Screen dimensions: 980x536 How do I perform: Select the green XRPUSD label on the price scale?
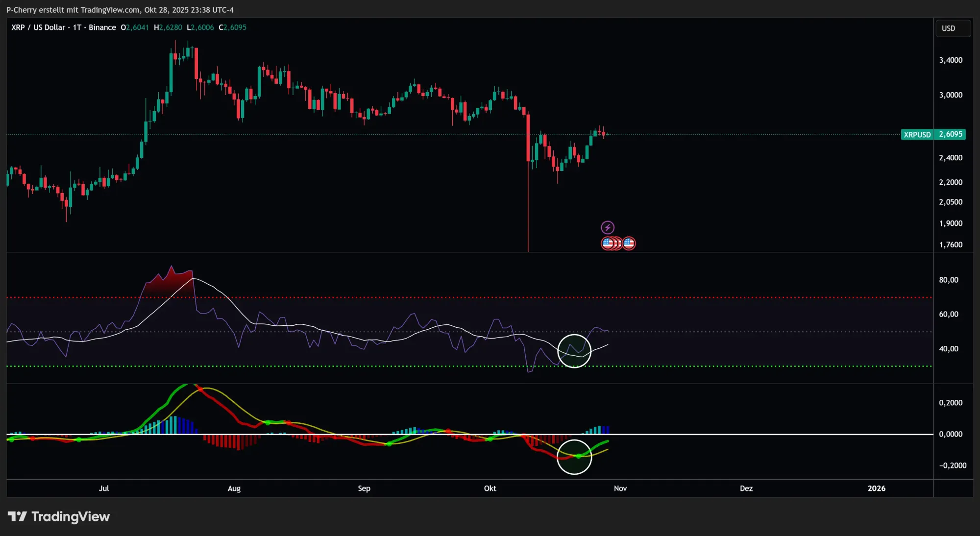[916, 134]
